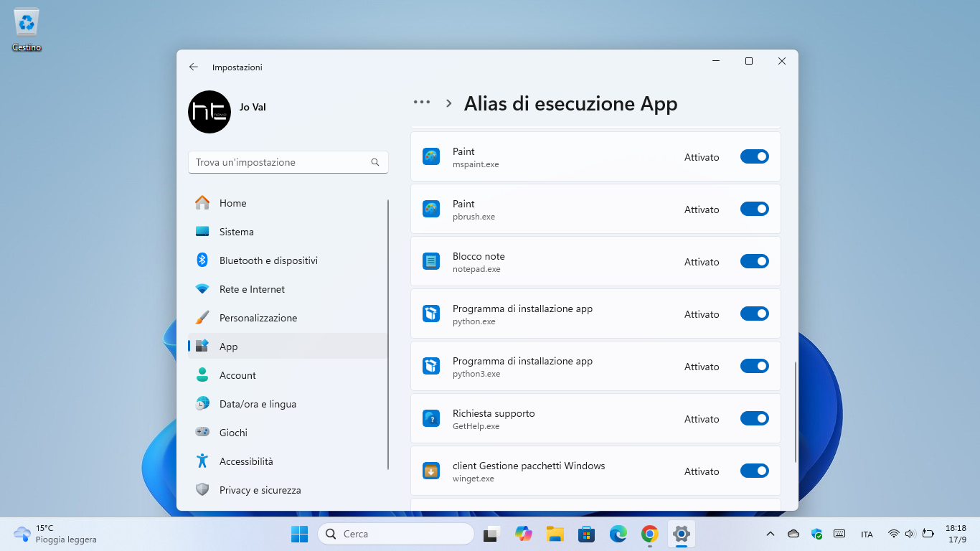Open Giochi settings section
Image resolution: width=980 pixels, height=551 pixels.
click(288, 433)
